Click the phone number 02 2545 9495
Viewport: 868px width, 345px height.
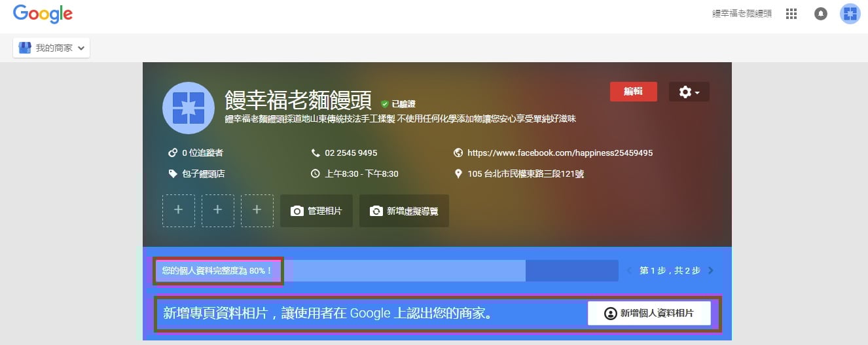click(x=351, y=153)
